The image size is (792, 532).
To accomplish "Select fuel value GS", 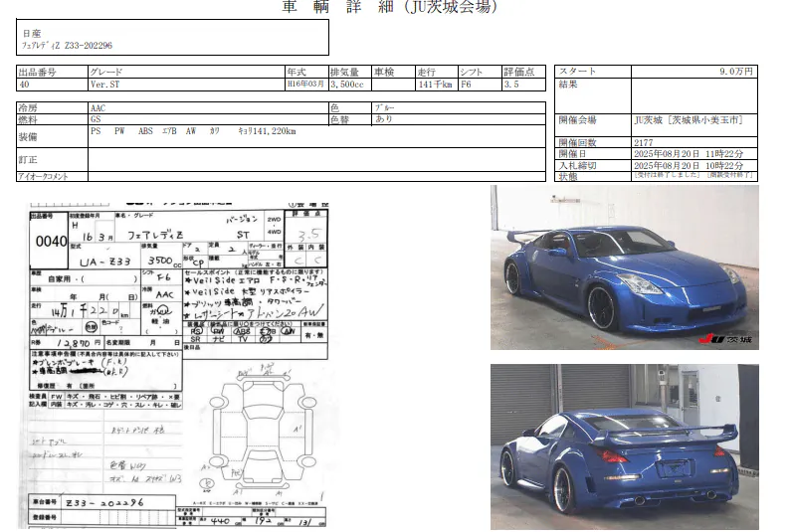I will click(x=96, y=119).
